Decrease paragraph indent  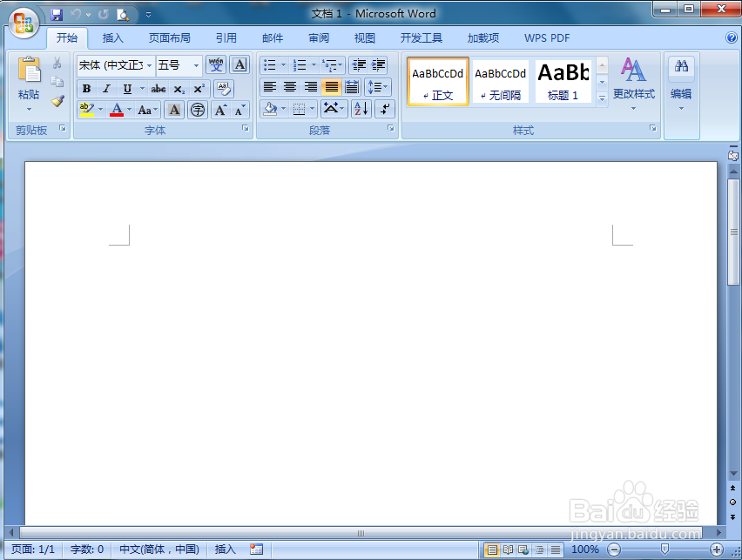click(x=359, y=64)
